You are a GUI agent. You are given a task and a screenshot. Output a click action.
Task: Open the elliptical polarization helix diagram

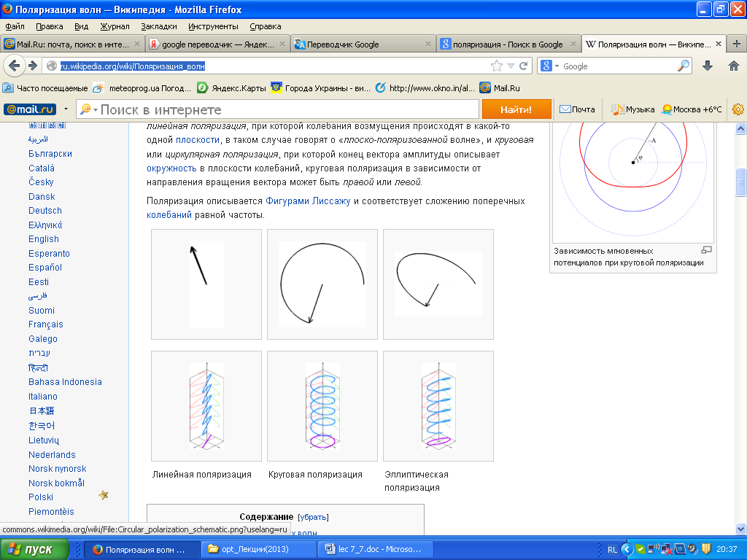[x=438, y=406]
